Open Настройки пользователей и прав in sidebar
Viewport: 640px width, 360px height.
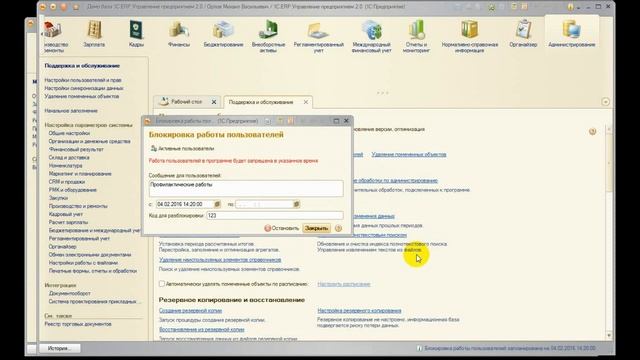pos(83,80)
